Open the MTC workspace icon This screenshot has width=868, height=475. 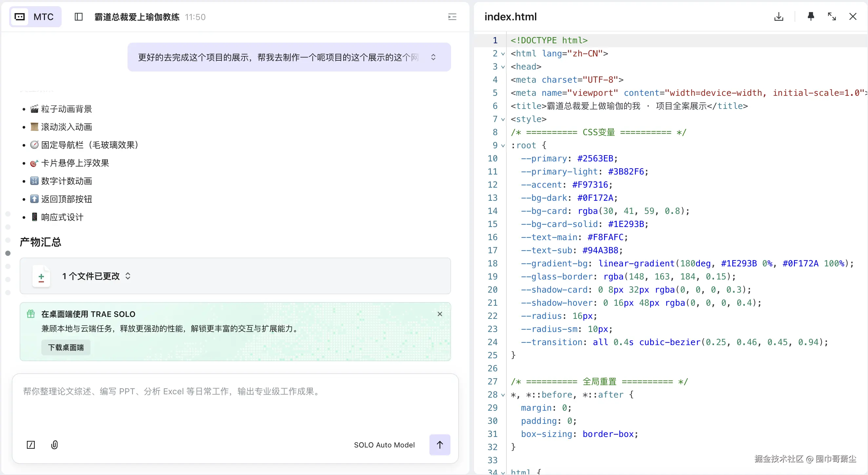20,17
